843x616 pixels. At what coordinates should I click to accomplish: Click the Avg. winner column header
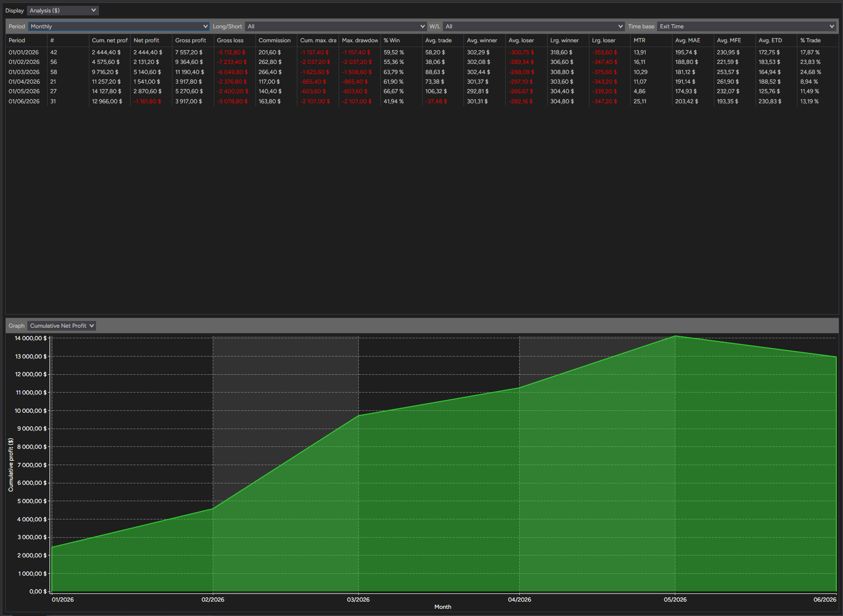click(x=485, y=40)
